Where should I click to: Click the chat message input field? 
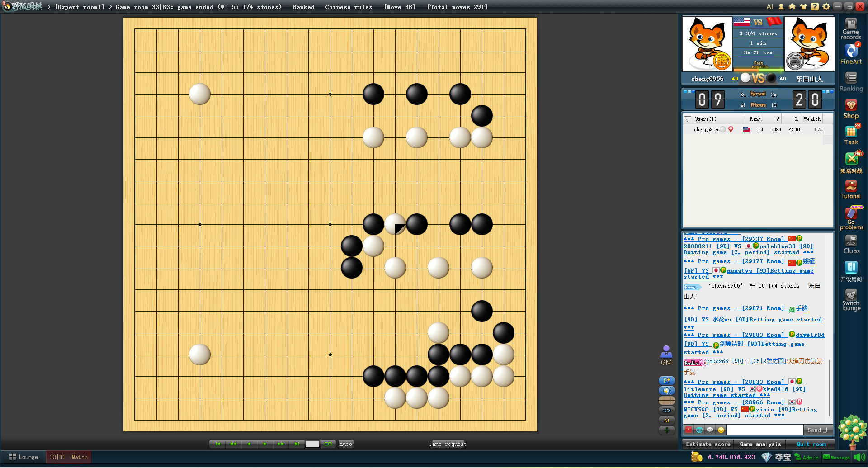(x=765, y=430)
